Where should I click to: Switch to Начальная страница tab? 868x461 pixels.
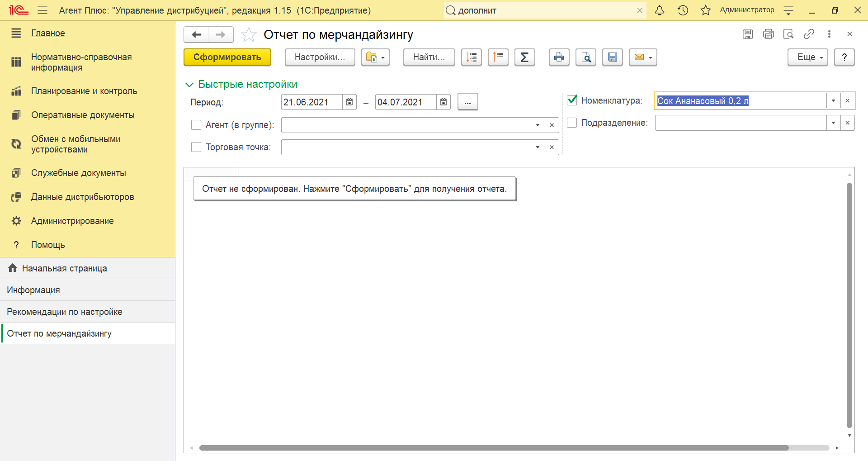tap(87, 268)
